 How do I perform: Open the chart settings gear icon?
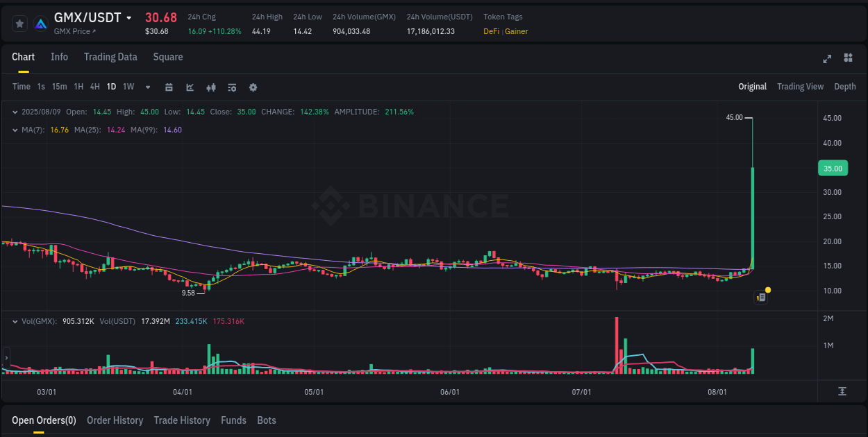(x=253, y=87)
